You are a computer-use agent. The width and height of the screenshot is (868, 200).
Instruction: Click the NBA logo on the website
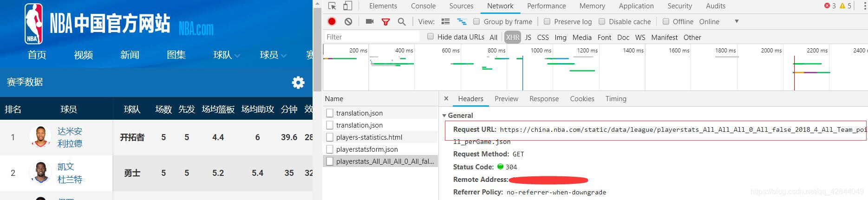click(33, 24)
